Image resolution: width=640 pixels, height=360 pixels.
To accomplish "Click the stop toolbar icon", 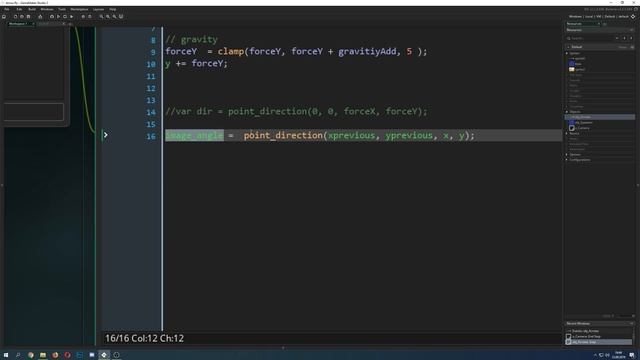I will (x=65, y=17).
